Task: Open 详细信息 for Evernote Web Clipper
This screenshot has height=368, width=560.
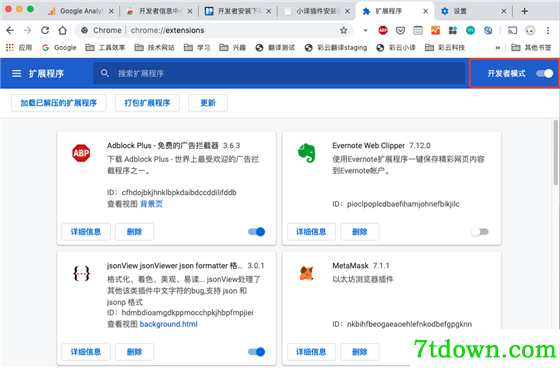Action: pyautogui.click(x=311, y=232)
